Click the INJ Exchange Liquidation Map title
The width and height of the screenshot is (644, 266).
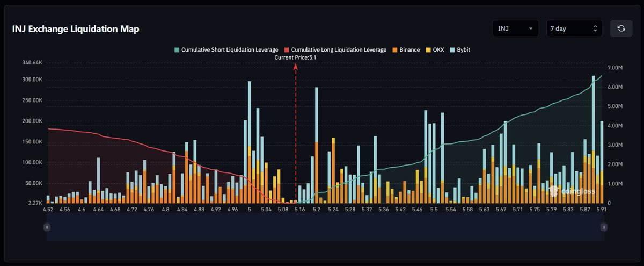76,29
